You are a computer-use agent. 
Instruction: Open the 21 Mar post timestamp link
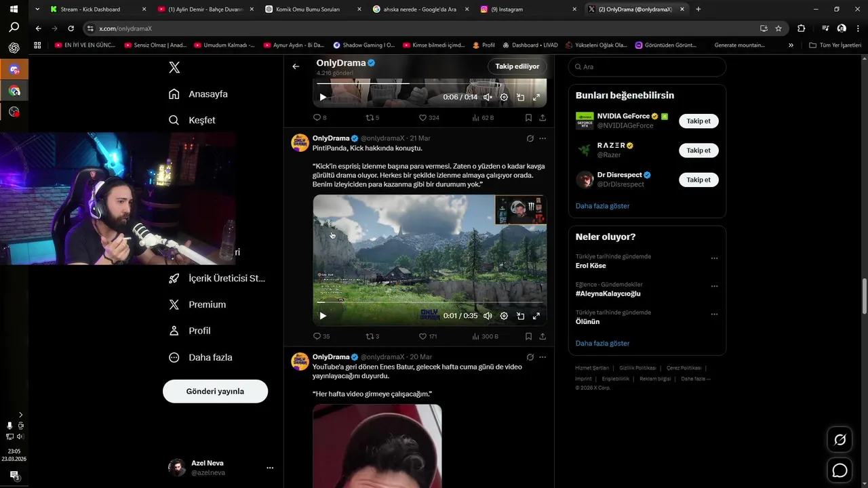(x=420, y=138)
